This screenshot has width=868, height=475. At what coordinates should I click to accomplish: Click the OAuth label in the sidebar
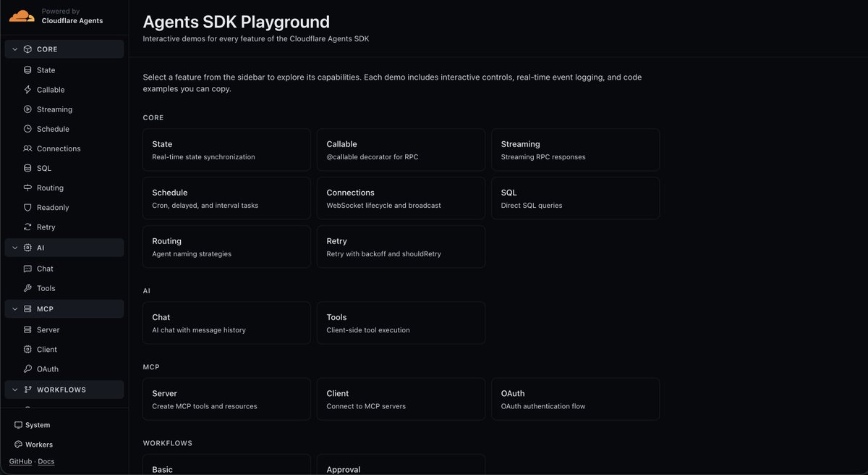point(48,369)
